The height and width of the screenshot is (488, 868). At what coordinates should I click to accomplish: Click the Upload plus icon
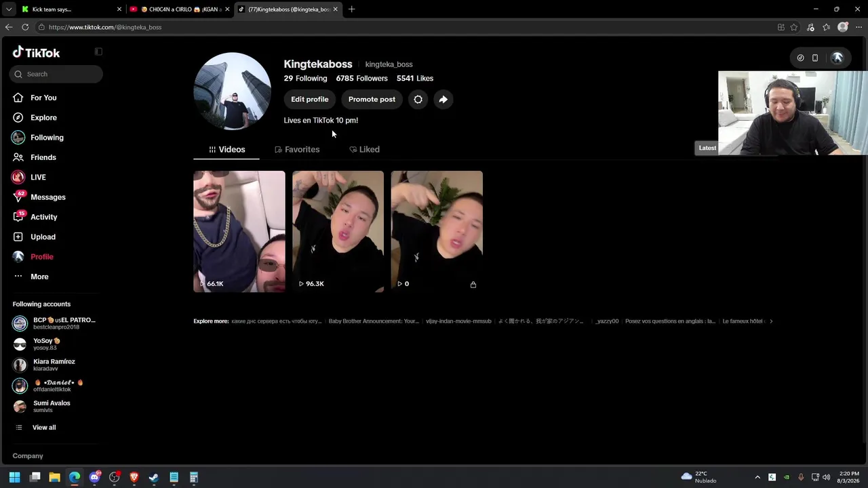[x=18, y=237]
